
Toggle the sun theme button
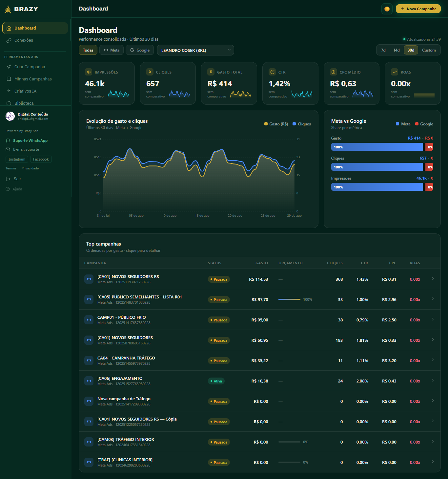tap(387, 9)
